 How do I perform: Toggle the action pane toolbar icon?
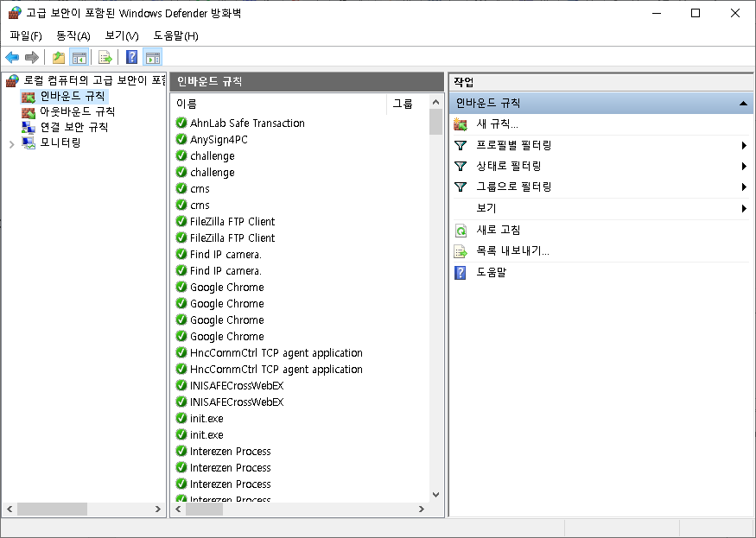pyautogui.click(x=152, y=57)
